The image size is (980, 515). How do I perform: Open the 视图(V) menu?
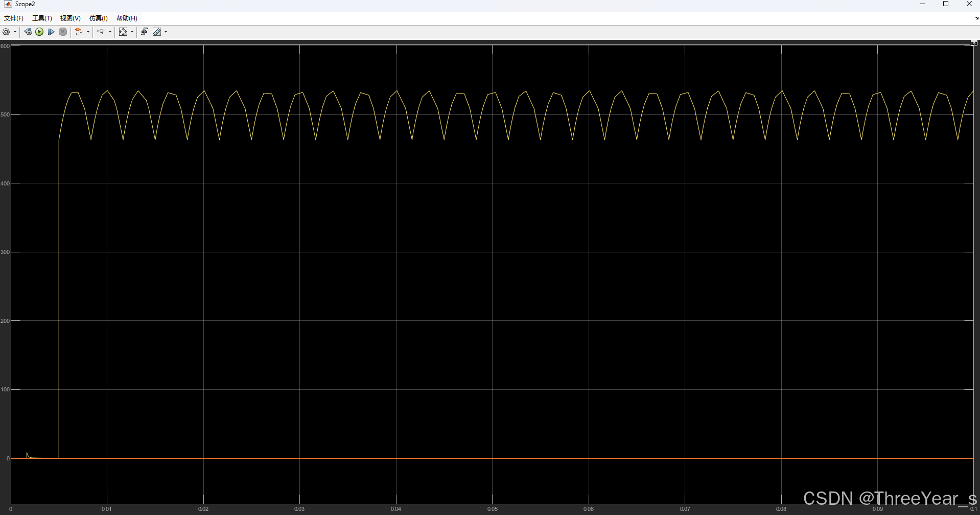pyautogui.click(x=70, y=18)
